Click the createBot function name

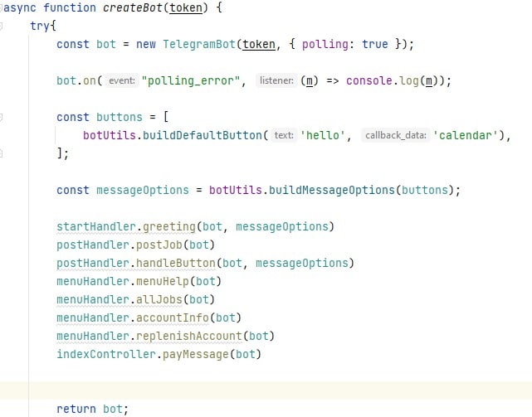click(x=132, y=7)
